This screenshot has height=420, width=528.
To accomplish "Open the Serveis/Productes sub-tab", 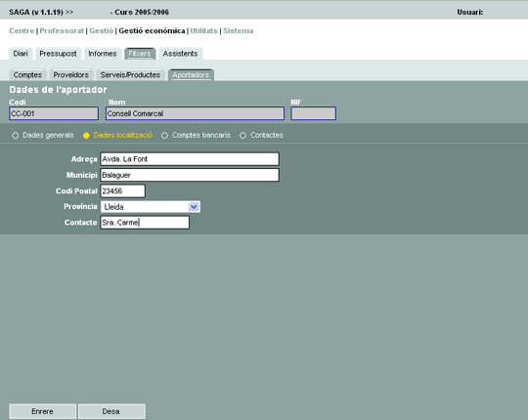I will pos(130,75).
